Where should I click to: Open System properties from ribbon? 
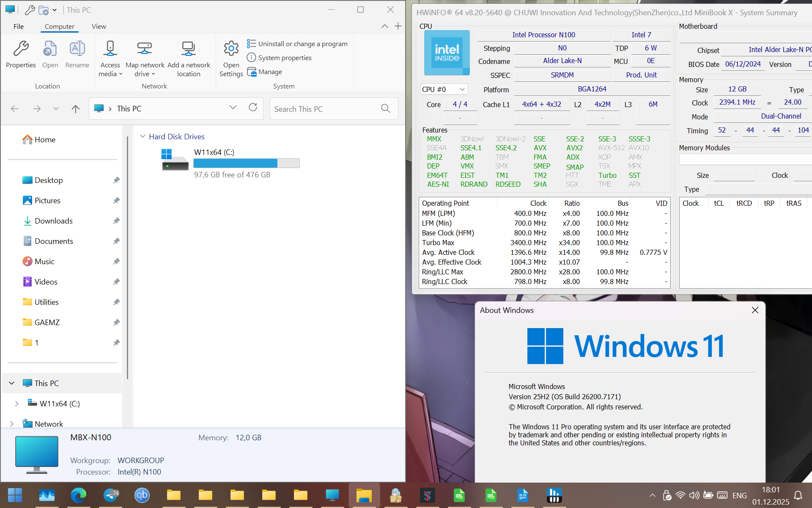point(280,58)
